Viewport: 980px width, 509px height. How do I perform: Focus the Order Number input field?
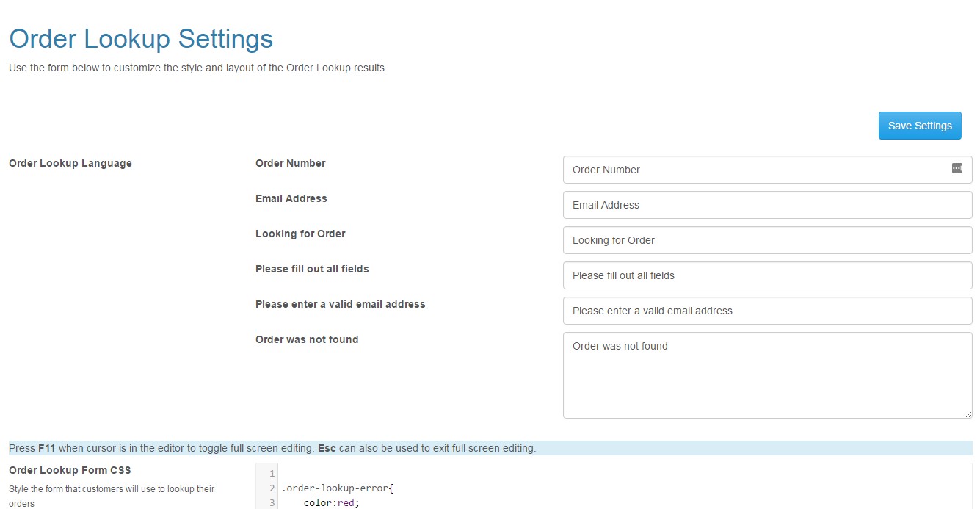coord(767,170)
